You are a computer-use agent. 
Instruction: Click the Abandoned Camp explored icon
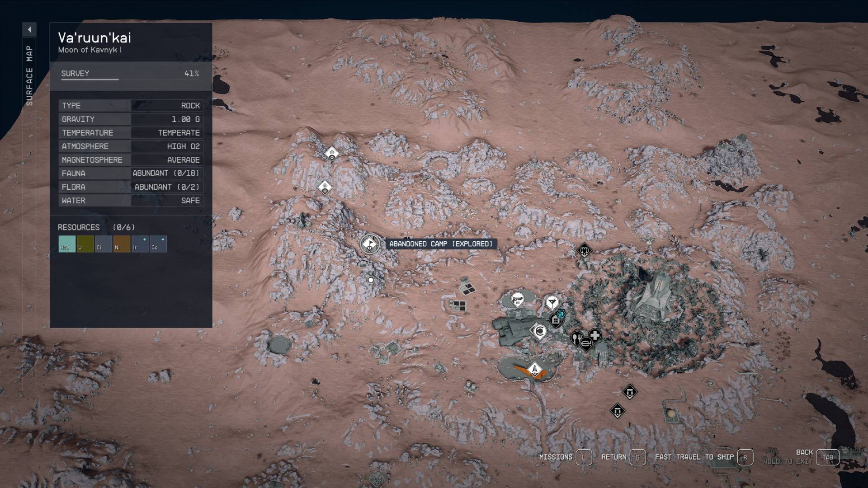pyautogui.click(x=369, y=243)
